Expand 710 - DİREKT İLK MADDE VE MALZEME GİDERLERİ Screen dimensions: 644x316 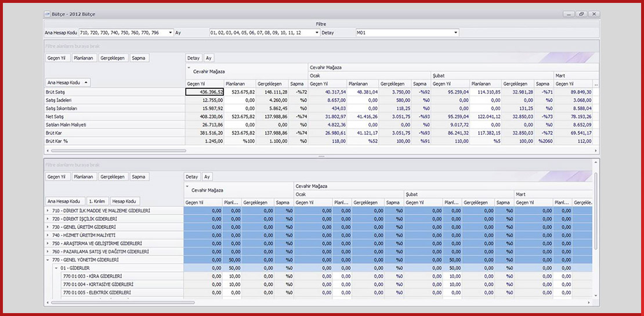click(49, 211)
